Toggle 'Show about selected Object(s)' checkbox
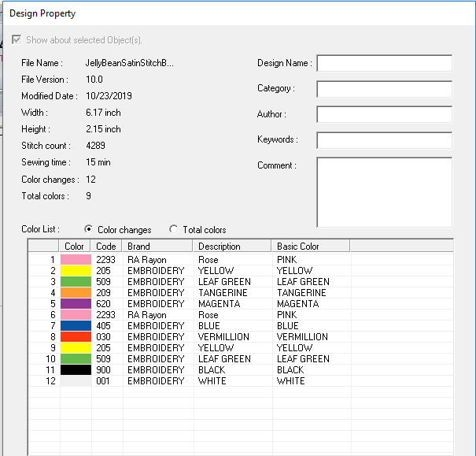The height and width of the screenshot is (456, 476). click(x=17, y=40)
